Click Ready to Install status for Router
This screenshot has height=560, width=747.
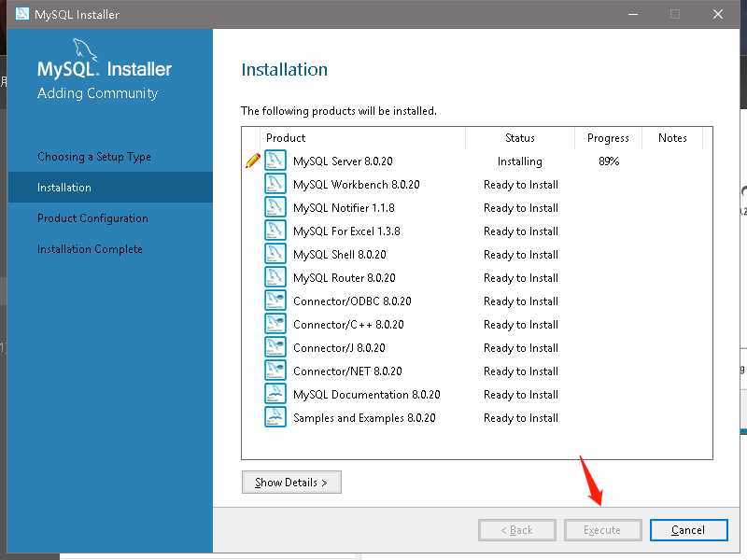pyautogui.click(x=521, y=278)
